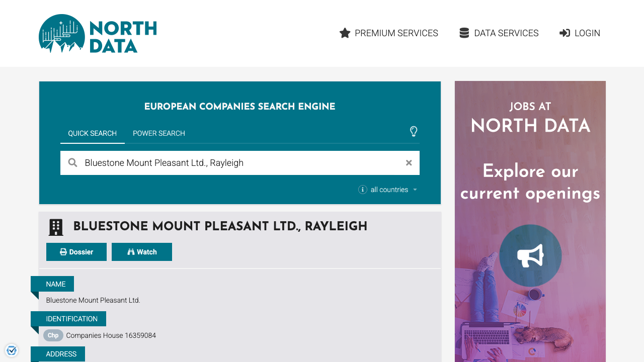Click the login arrow icon
644x362 pixels.
(564, 33)
